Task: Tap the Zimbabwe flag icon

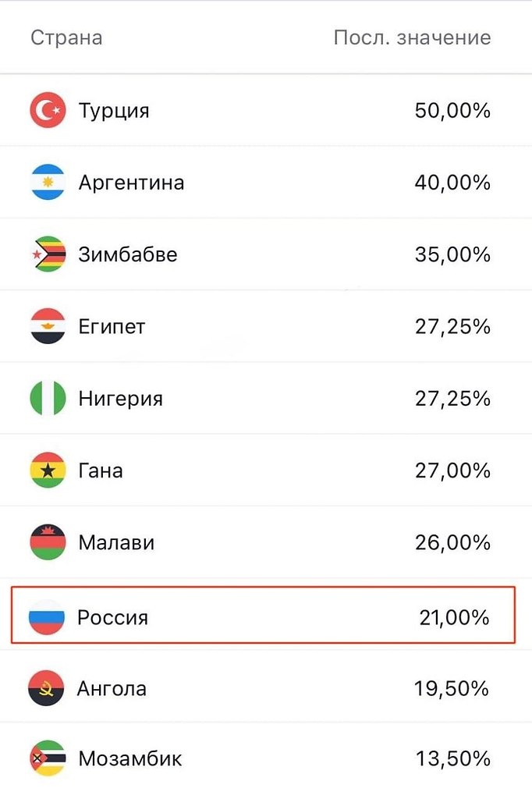Action: 48,254
